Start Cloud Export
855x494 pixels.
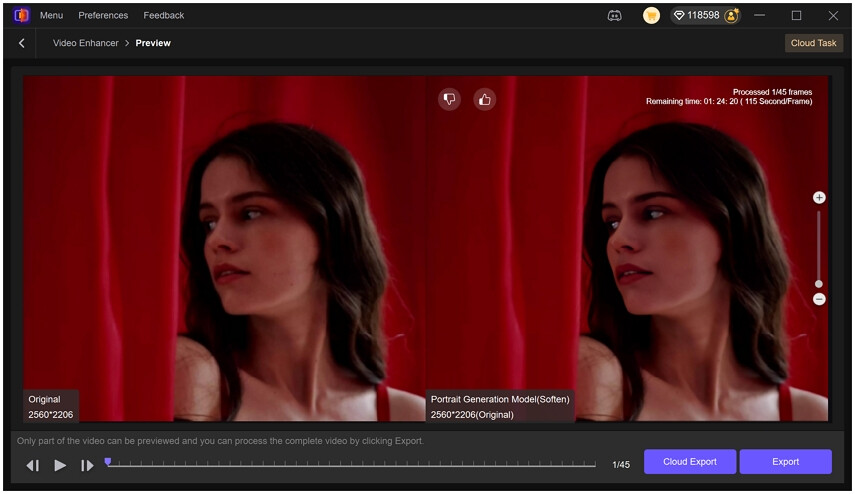pos(690,462)
